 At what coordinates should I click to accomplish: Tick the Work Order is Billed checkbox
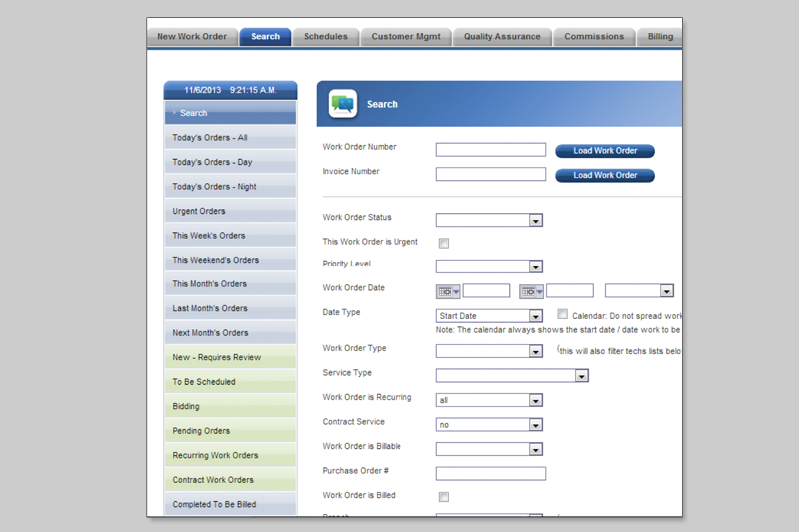[444, 497]
